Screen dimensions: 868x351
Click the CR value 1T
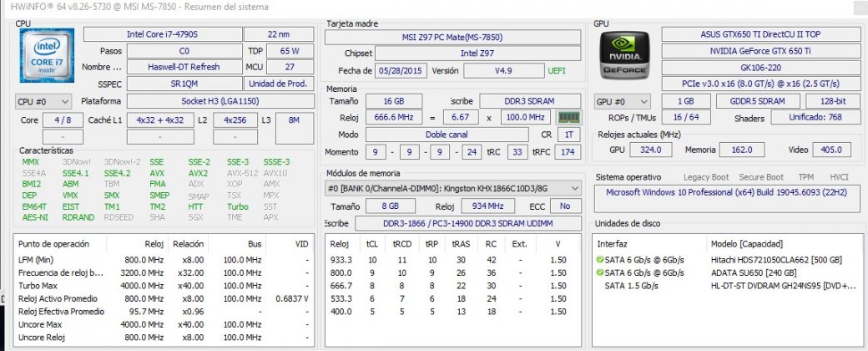(x=568, y=135)
